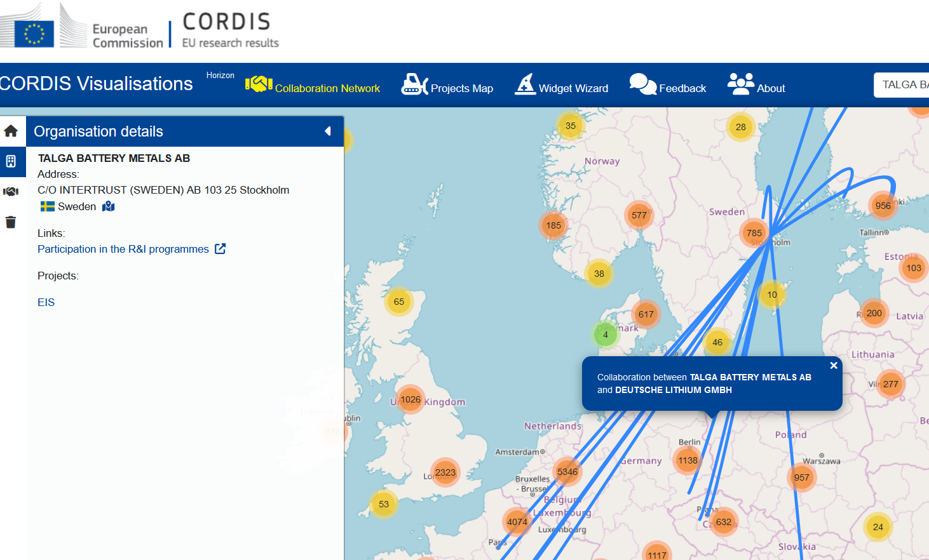Click map cluster 277 in Lithuania
929x560 pixels.
point(891,384)
